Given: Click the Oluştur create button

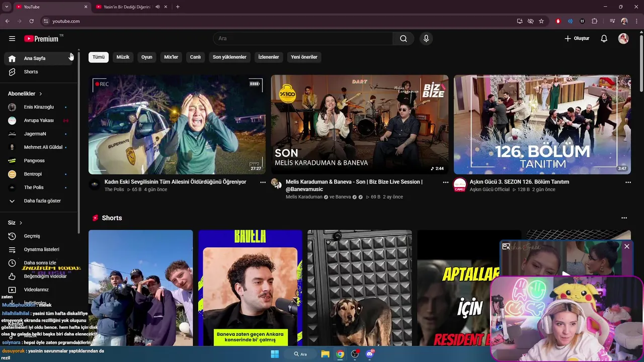Looking at the screenshot, I should tap(577, 38).
